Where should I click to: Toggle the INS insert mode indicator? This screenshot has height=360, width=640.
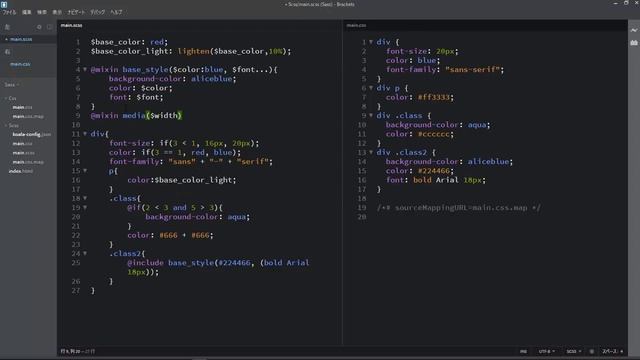(523, 351)
